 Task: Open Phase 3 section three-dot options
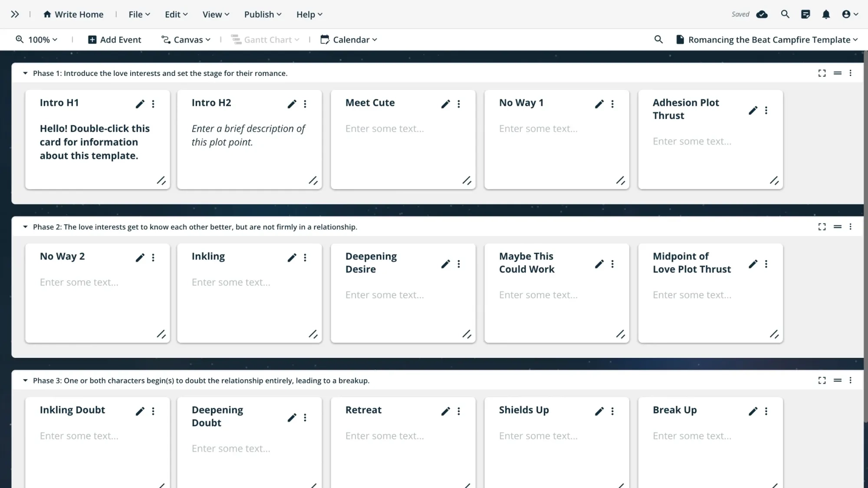851,380
